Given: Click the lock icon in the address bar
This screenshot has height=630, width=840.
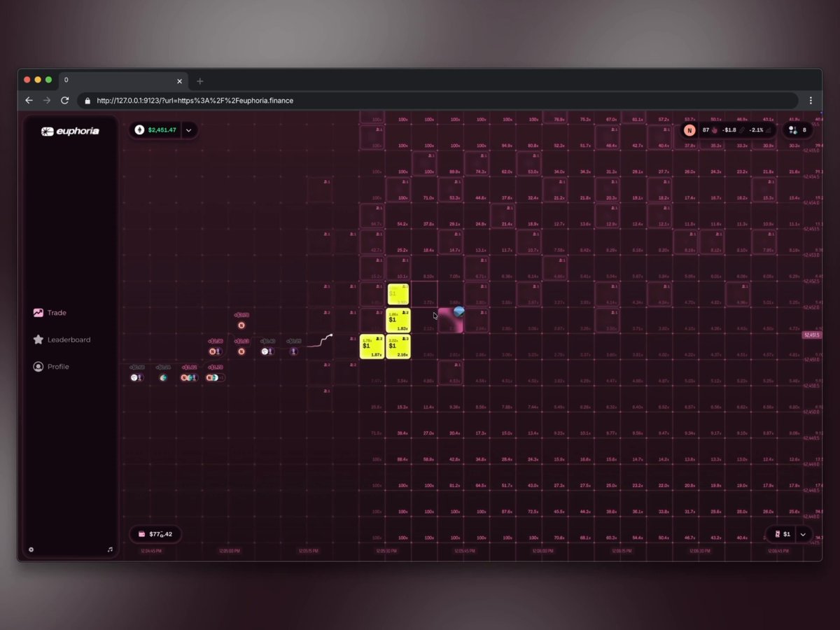Looking at the screenshot, I should [x=87, y=100].
